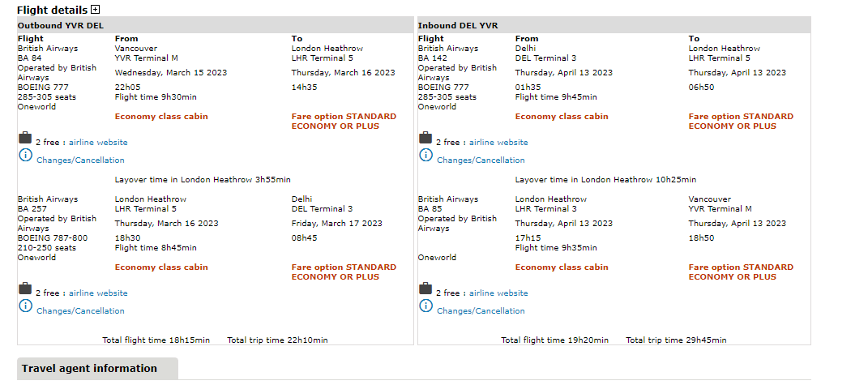Image resolution: width=868 pixels, height=385 pixels.
Task: Click info icon beside BA 142 Changes/Cancellation
Action: click(x=425, y=156)
